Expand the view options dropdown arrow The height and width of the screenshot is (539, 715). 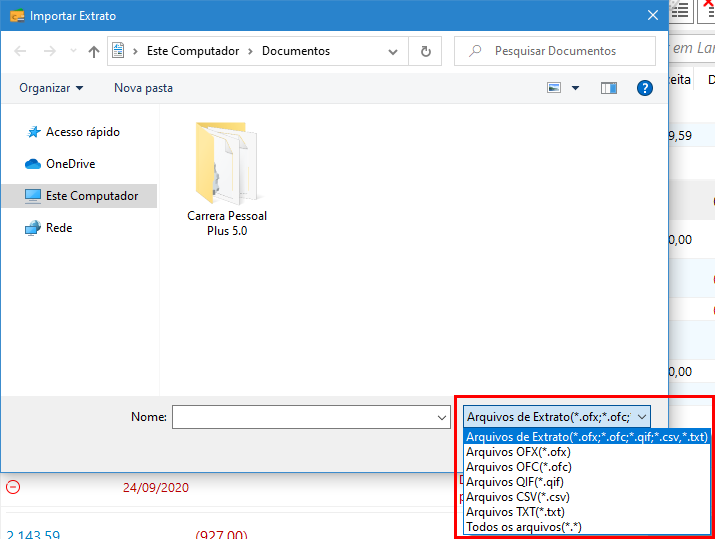coord(576,88)
